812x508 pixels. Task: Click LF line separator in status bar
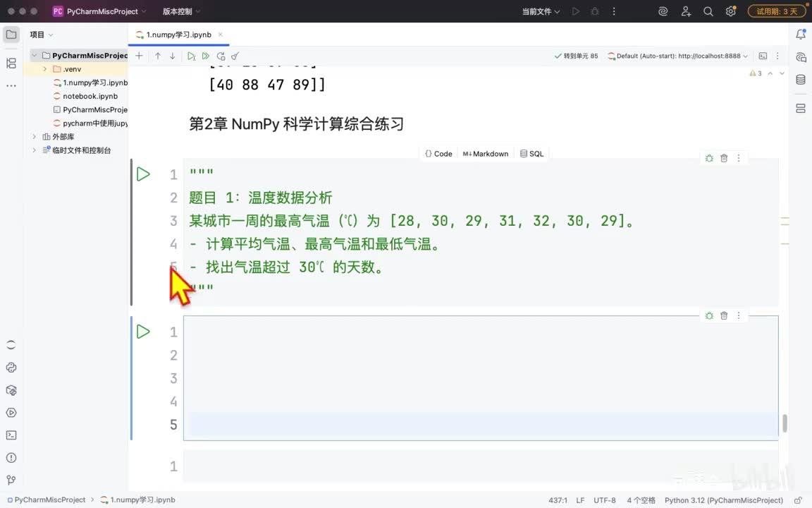pyautogui.click(x=580, y=500)
